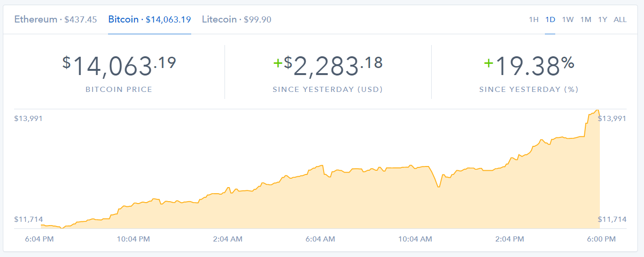Show the 1M chart range

[x=585, y=19]
